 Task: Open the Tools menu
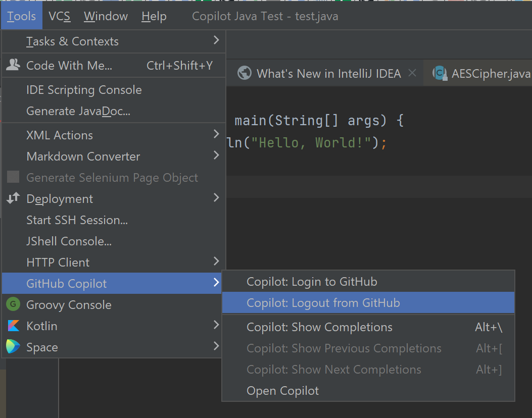pos(21,16)
